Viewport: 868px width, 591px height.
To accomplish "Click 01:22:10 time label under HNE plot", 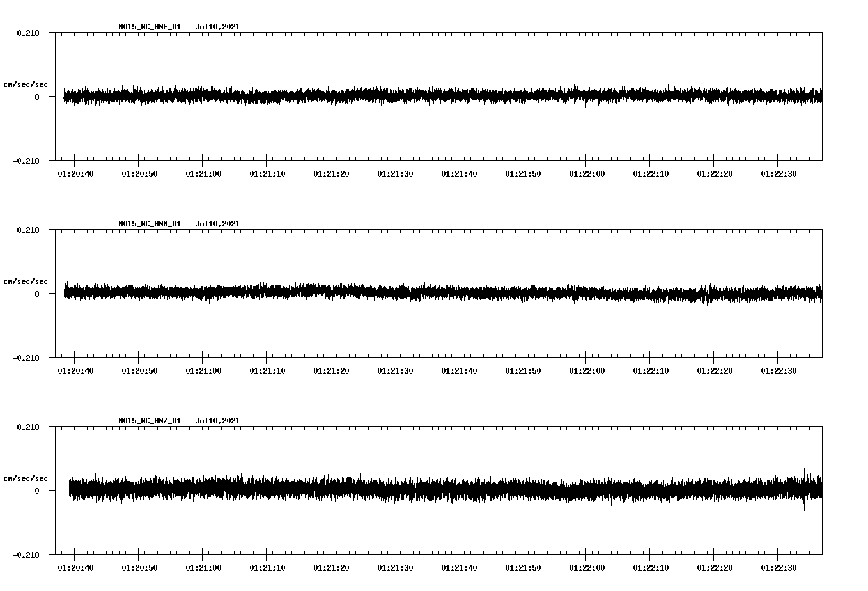I will pyautogui.click(x=651, y=174).
